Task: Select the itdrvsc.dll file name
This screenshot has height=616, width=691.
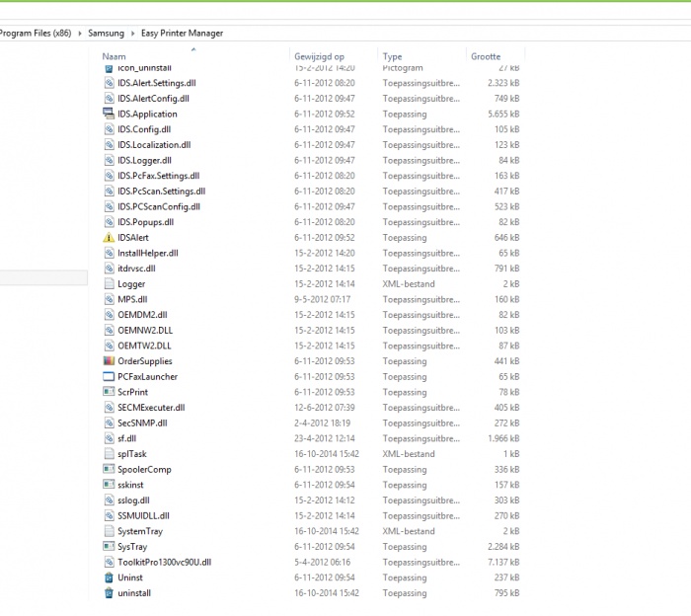Action: (136, 269)
